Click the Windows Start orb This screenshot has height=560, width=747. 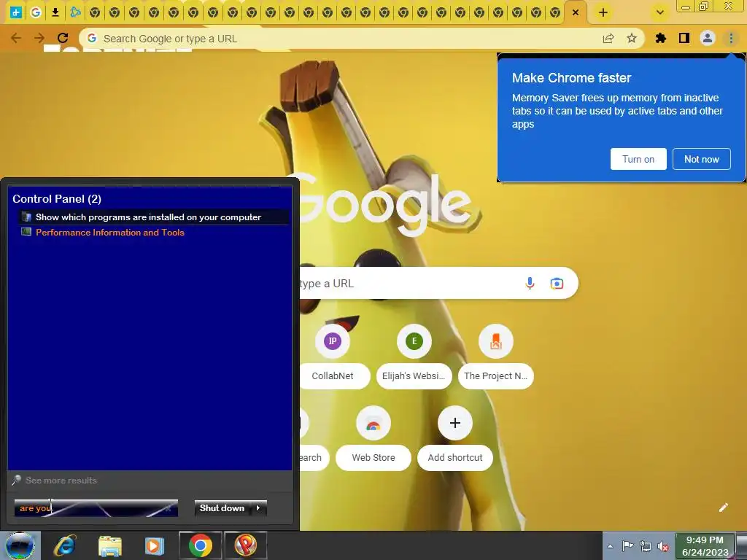(x=20, y=545)
